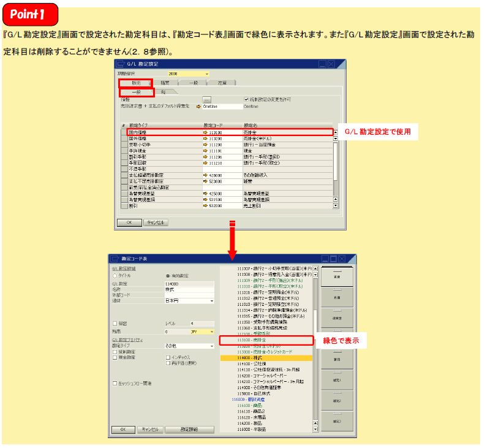This screenshot has width=485, height=448.
Task: Click the browse (...) button in G/L settings
Action: 207,99
